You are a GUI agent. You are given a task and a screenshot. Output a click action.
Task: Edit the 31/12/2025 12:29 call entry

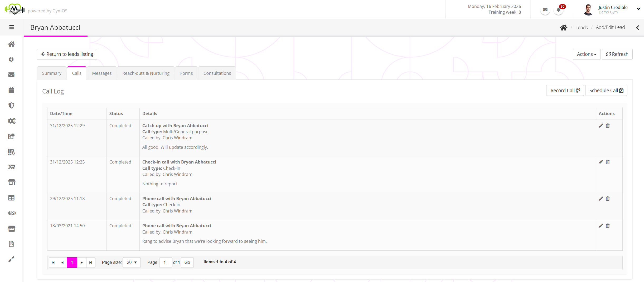click(x=601, y=126)
